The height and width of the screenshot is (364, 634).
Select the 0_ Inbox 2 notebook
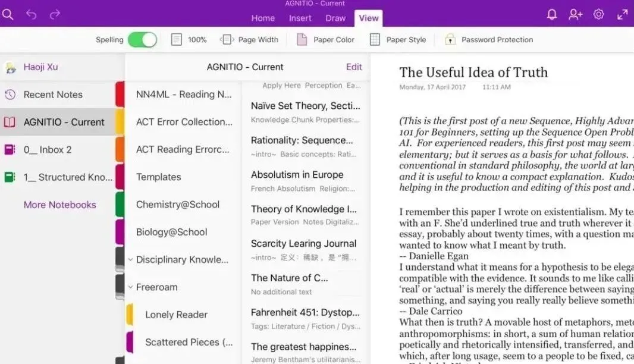click(48, 150)
